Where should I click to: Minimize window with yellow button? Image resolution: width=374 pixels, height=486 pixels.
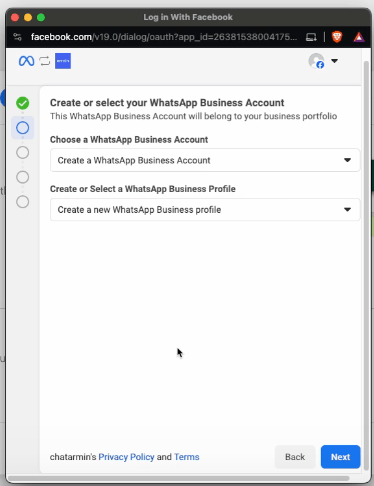[28, 17]
